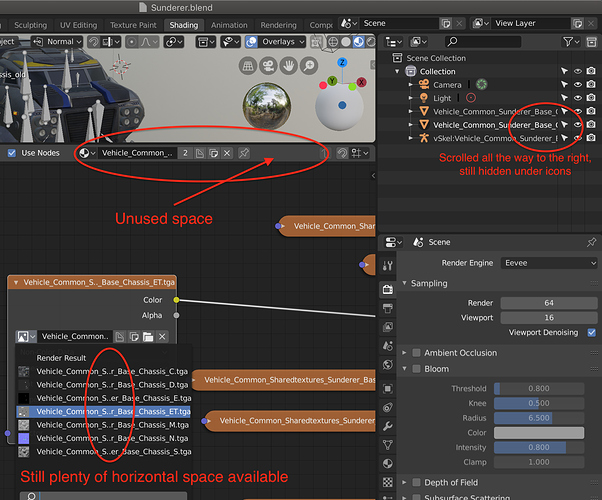Viewport: 602px width, 500px height.
Task: Click the grid view icon in viewport
Action: point(248,66)
